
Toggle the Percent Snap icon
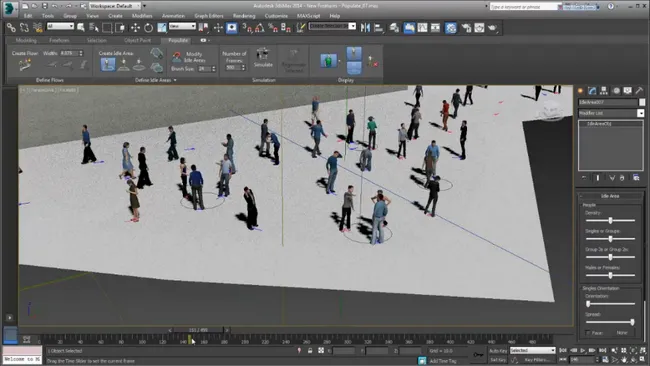tap(273, 28)
